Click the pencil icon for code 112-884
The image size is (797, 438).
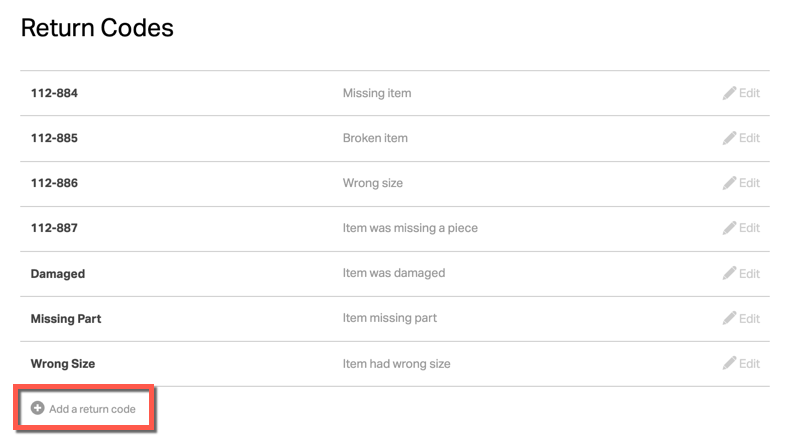click(729, 93)
